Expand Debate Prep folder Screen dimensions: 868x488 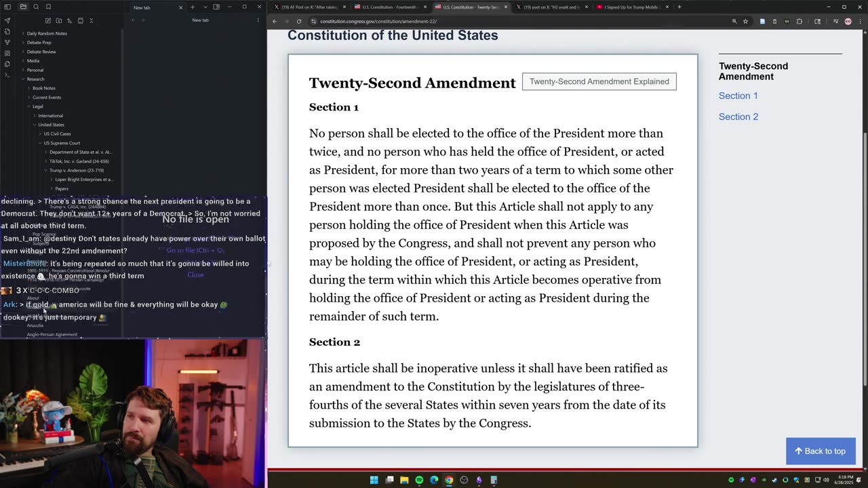click(39, 42)
